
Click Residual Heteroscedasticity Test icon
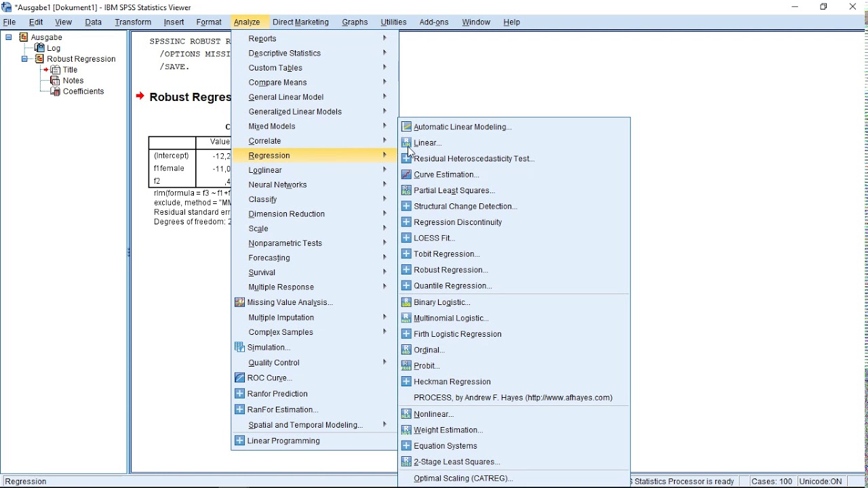pyautogui.click(x=407, y=159)
